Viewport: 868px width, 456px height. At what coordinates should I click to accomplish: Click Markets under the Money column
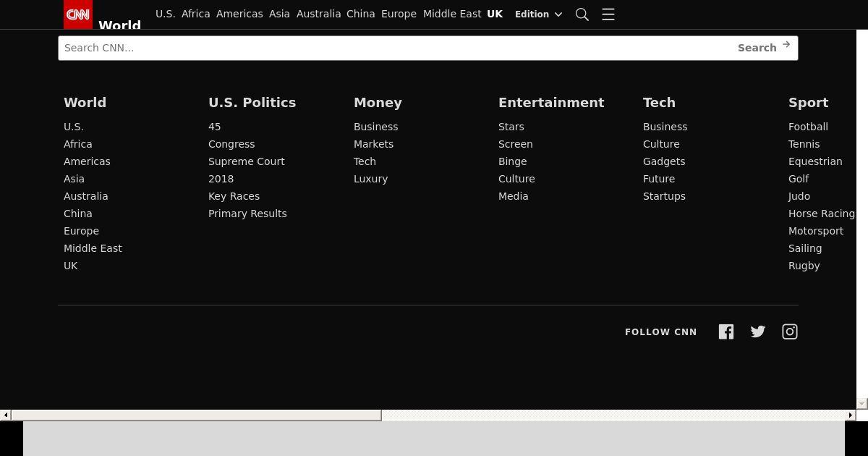373,144
